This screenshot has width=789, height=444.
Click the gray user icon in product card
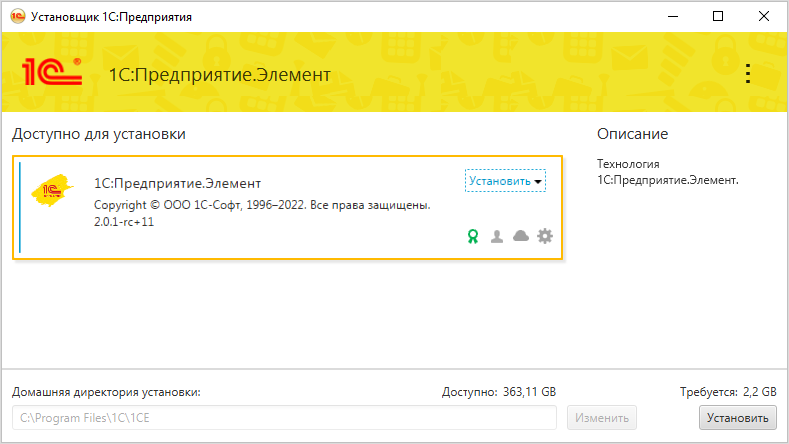pos(497,236)
